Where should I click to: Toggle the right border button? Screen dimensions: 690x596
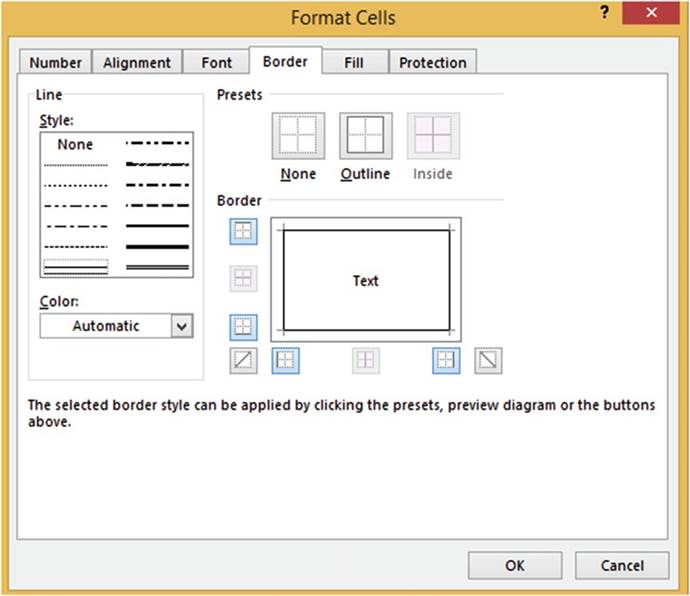click(446, 360)
